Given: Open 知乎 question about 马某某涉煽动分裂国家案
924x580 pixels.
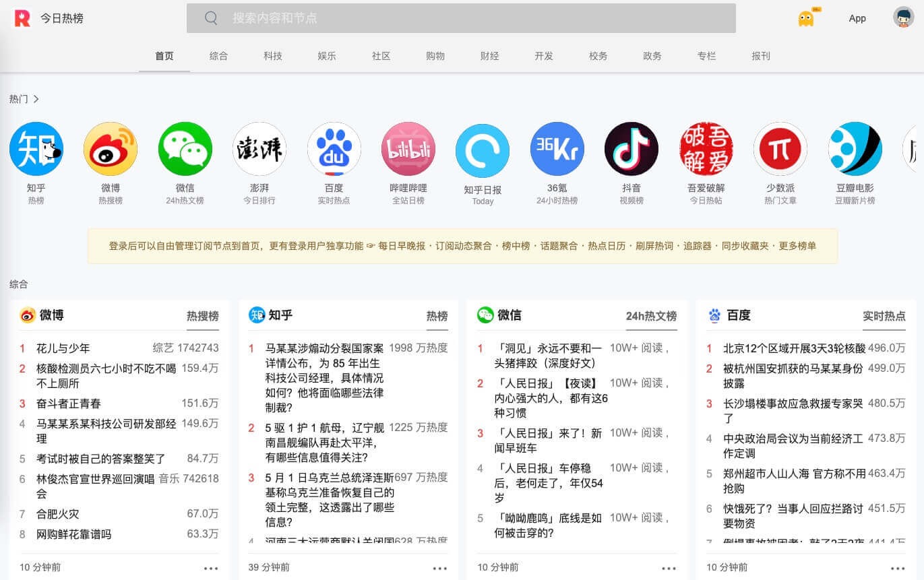Looking at the screenshot, I should point(325,378).
